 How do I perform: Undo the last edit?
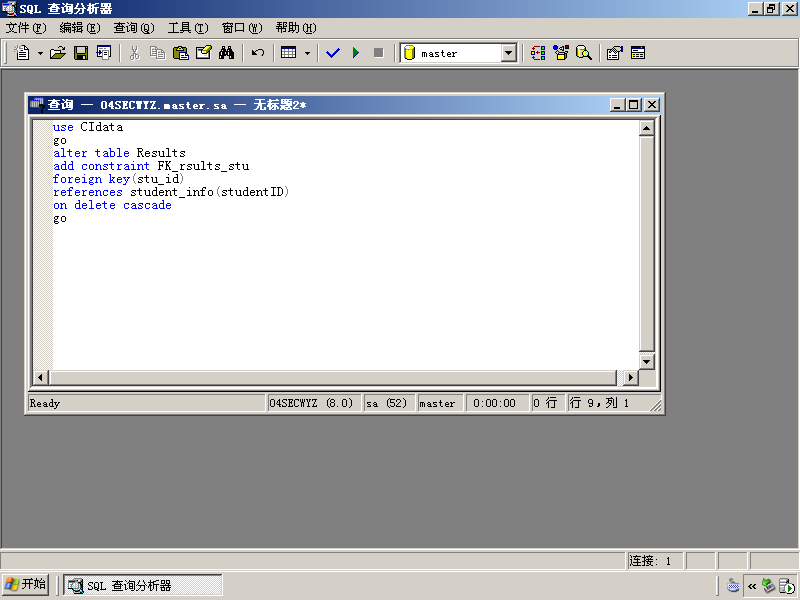click(258, 53)
